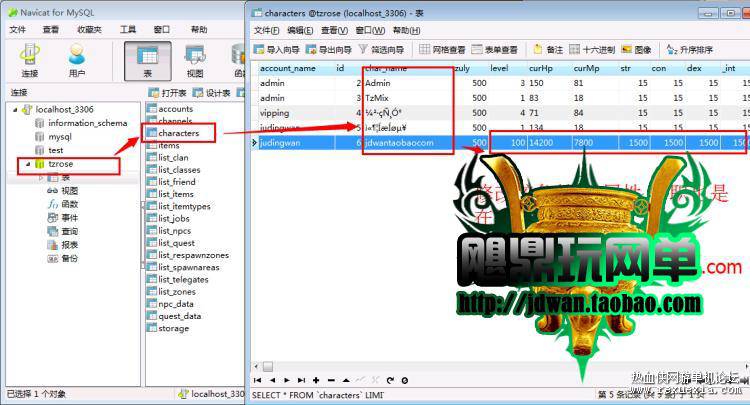Select the Table (表) toolbar button
750x405 pixels.
(x=147, y=60)
